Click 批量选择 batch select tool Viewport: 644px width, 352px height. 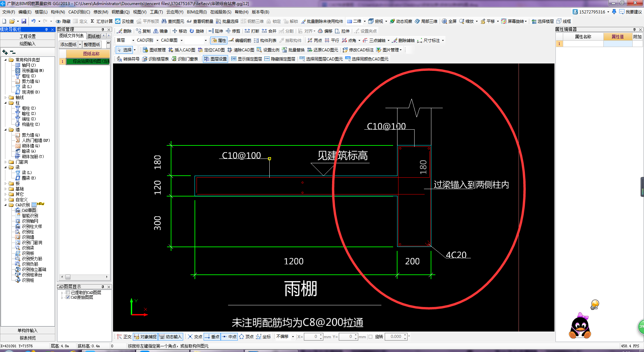pos(227,21)
